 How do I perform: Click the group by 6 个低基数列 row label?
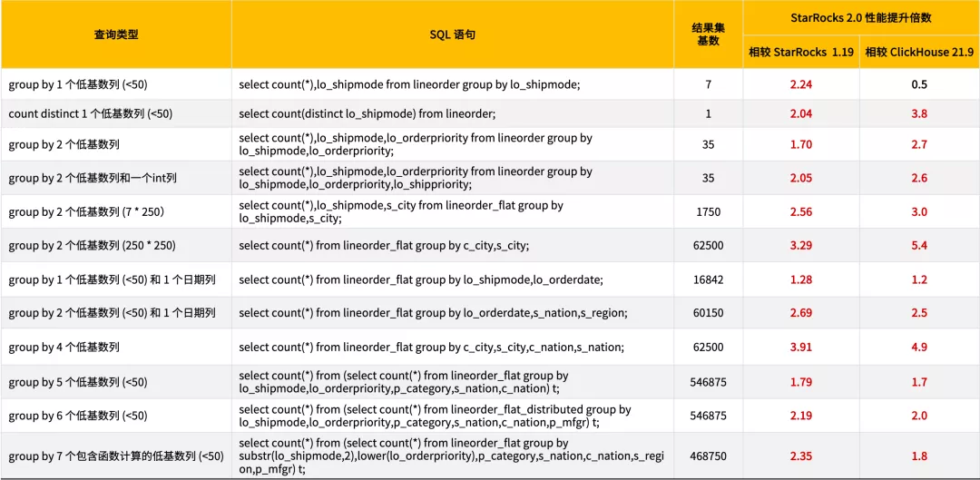click(x=77, y=416)
